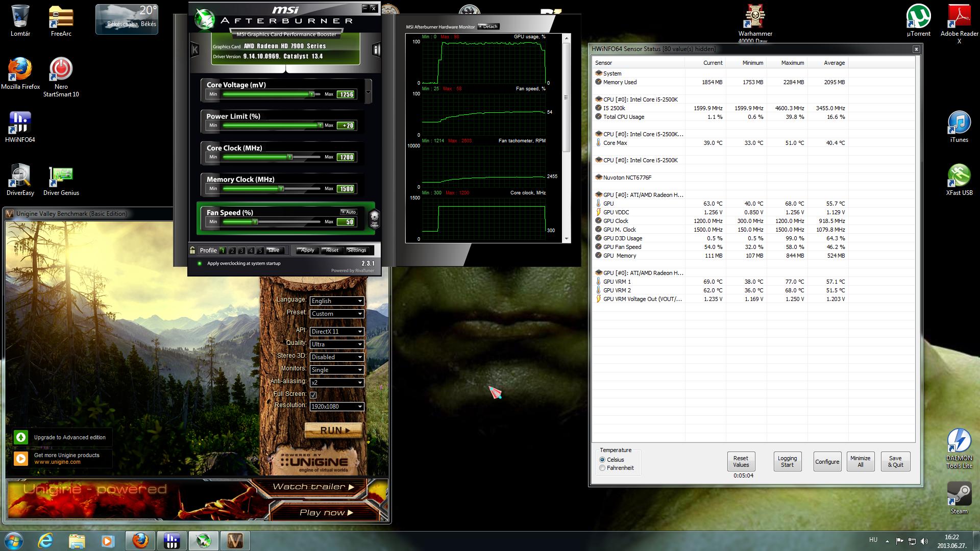Click the Minimum column header in HWiNFO64
This screenshot has width=980, height=551.
click(746, 63)
